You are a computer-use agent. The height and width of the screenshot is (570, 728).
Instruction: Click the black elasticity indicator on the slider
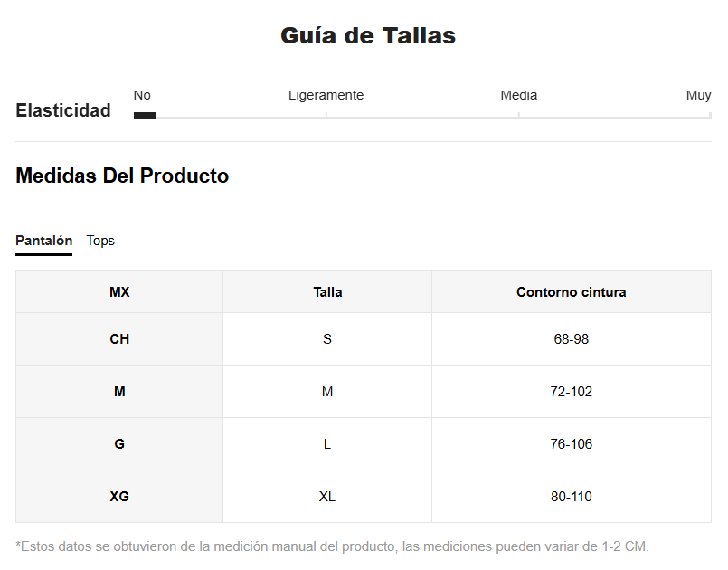click(145, 116)
